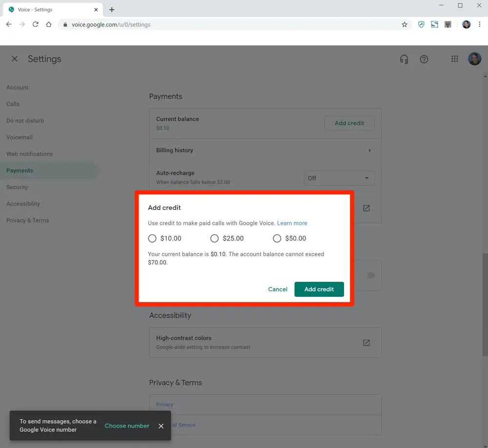Expand Billing history arrow
Screen dimensions: 488x448
[x=369, y=150]
